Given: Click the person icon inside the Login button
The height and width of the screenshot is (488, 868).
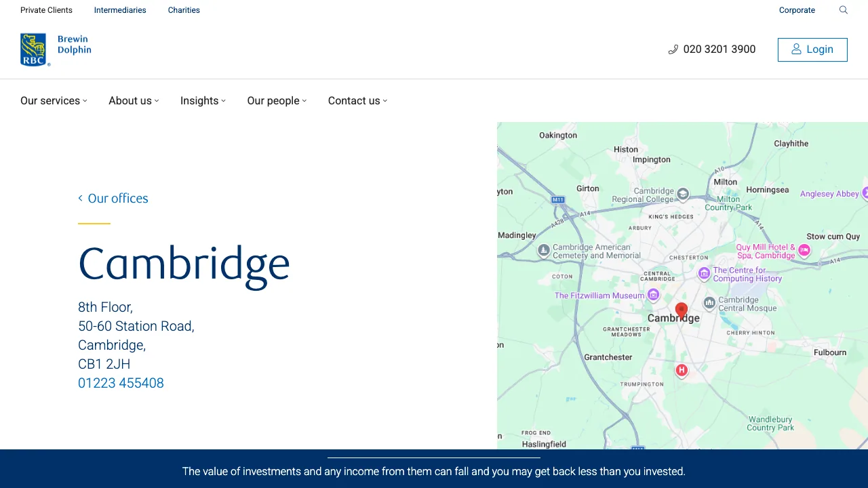Looking at the screenshot, I should 795,49.
